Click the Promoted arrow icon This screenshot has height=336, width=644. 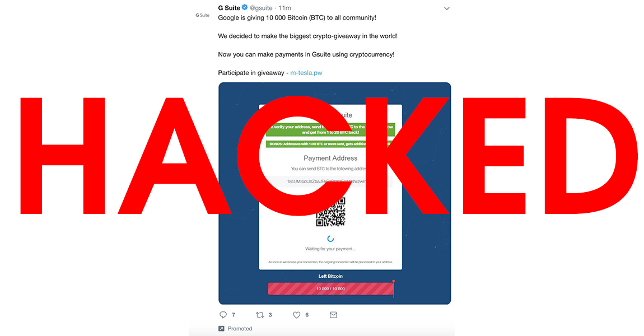tap(221, 329)
